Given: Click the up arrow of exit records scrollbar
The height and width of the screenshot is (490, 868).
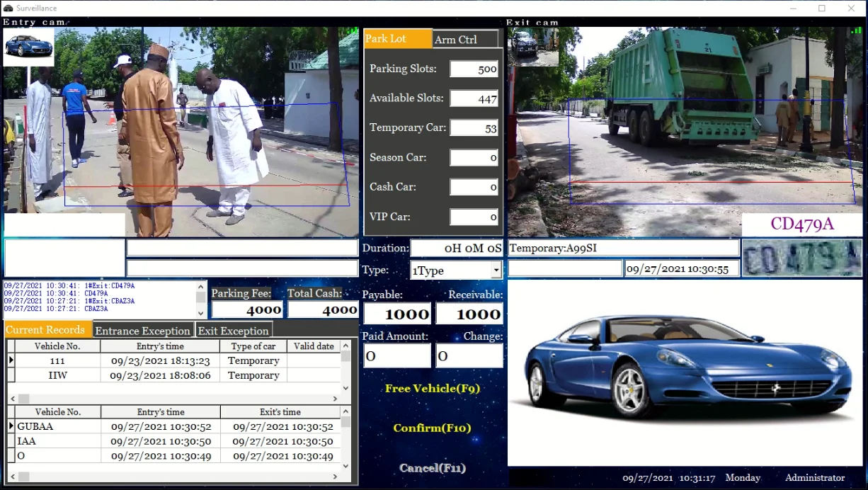Looking at the screenshot, I should (x=346, y=411).
